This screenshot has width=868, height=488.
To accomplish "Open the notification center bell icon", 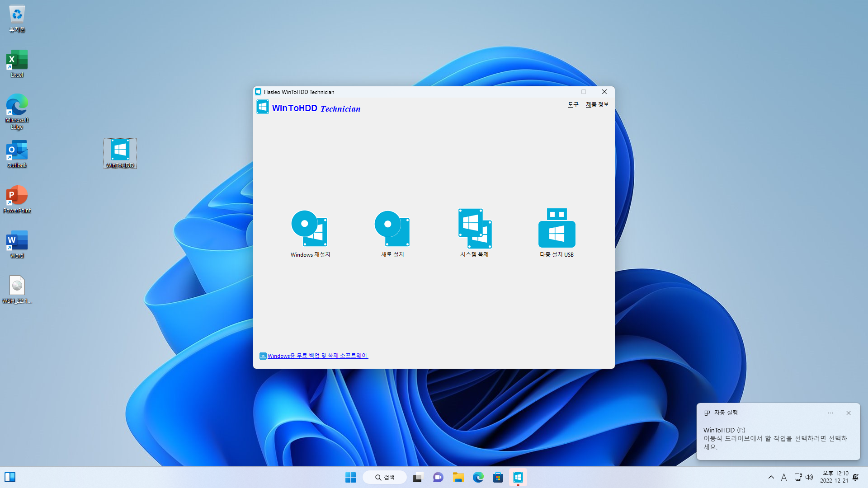I will coord(856,477).
